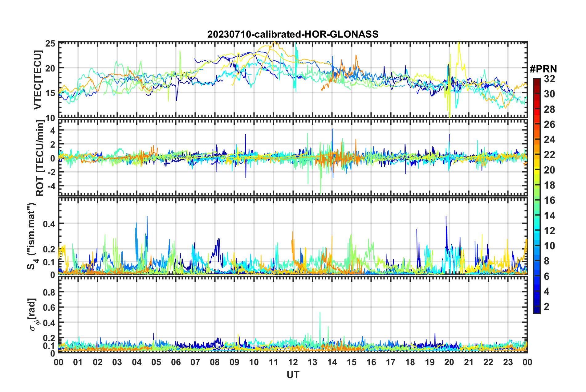
Task: Click the 0.4 tick on S4 axis
Action: pyautogui.click(x=49, y=224)
